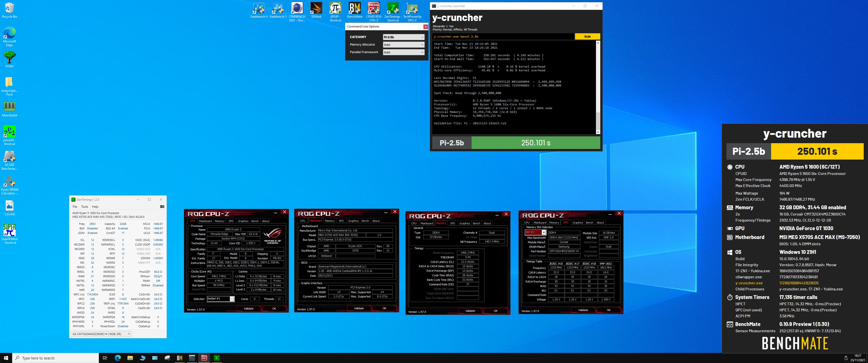Open the Geekbench 5 desktop icon

click(278, 10)
